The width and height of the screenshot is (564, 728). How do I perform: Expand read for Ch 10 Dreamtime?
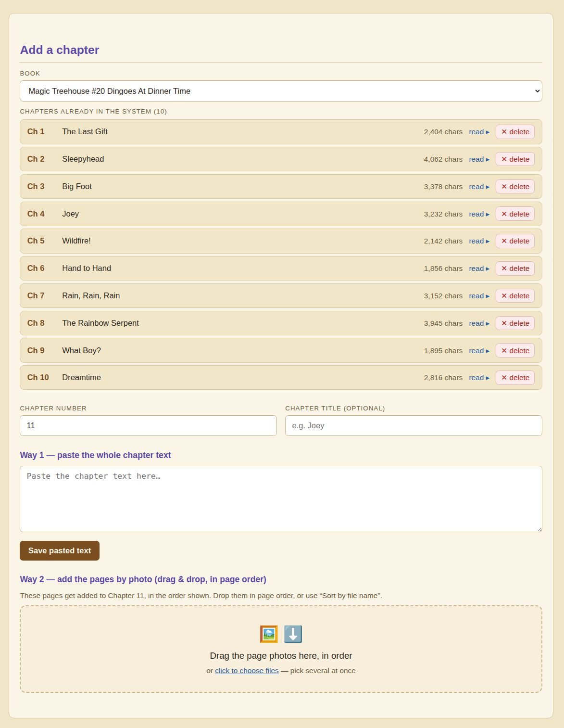point(479,378)
